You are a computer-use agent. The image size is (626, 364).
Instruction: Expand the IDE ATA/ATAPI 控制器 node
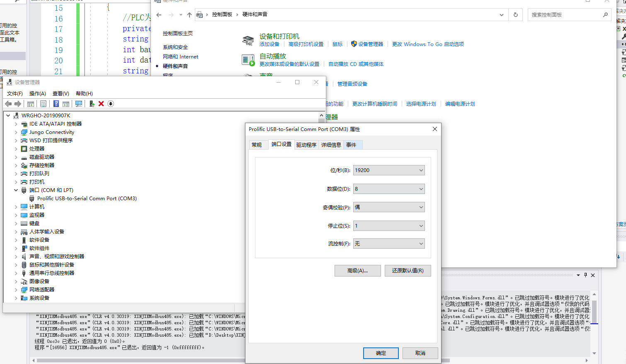(x=16, y=124)
